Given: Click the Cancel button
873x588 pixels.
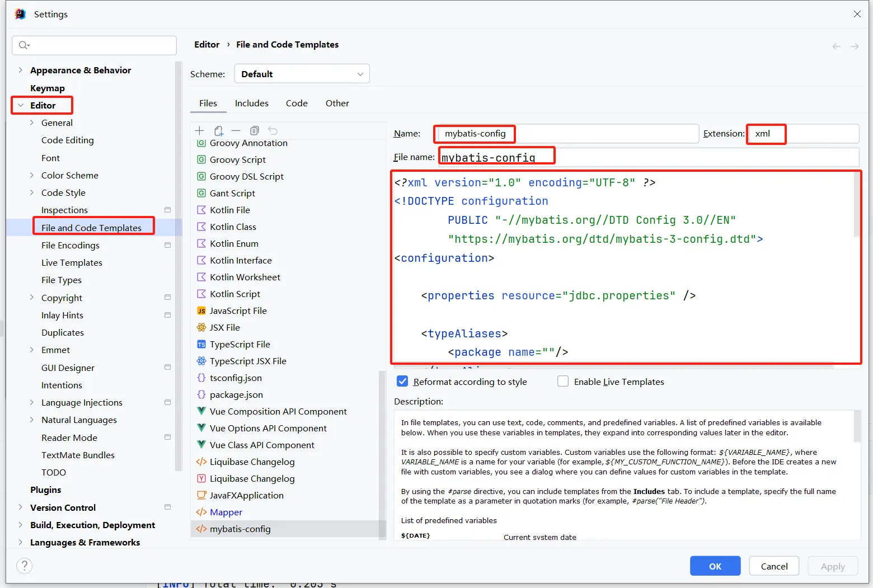Looking at the screenshot, I should (x=773, y=566).
